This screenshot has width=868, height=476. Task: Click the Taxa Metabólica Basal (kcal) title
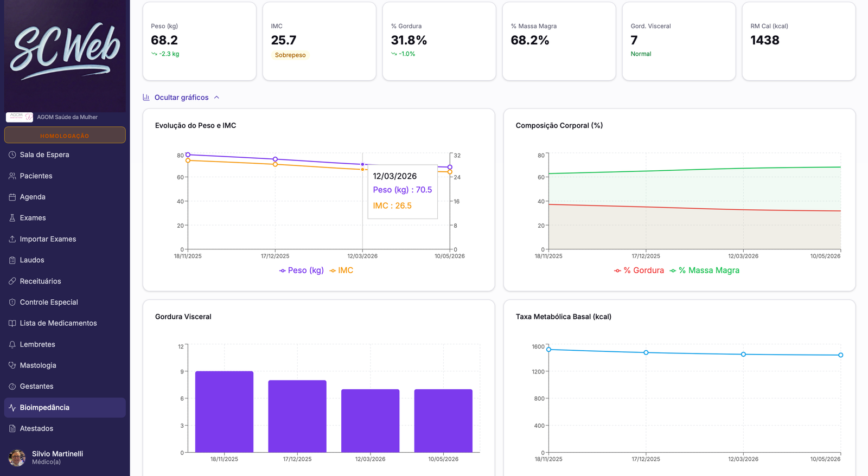[564, 317]
